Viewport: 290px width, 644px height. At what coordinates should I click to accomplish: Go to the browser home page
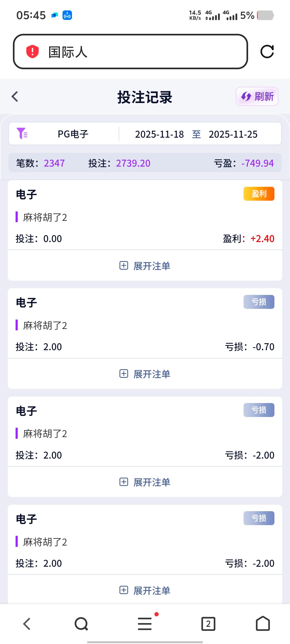[x=263, y=624]
